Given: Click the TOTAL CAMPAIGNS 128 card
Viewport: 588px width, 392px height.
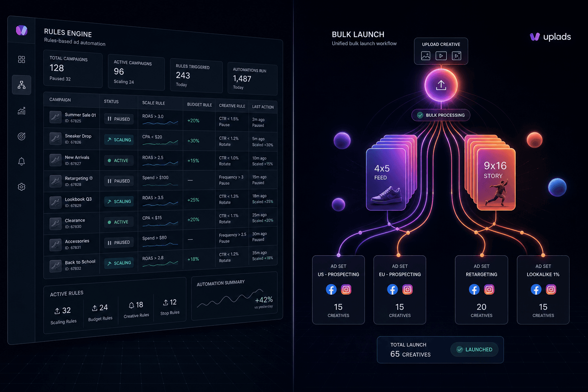Looking at the screenshot, I should pos(73,68).
